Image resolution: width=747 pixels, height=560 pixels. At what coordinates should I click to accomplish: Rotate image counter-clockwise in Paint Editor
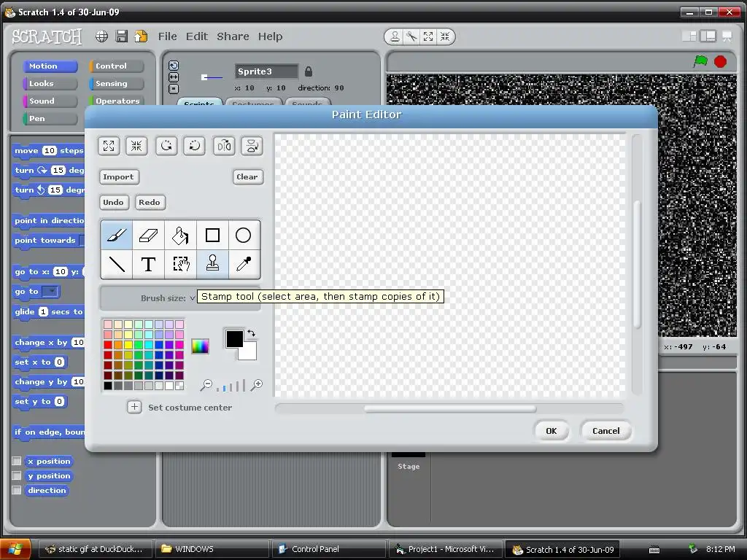(x=166, y=146)
